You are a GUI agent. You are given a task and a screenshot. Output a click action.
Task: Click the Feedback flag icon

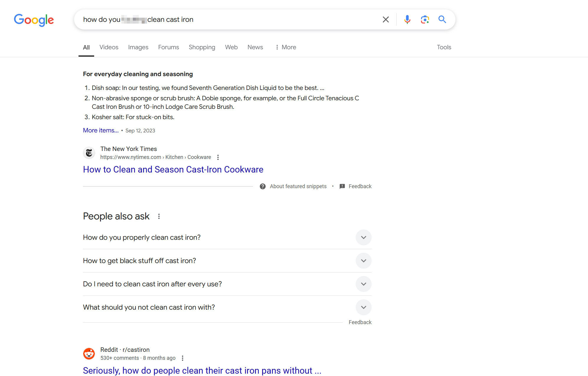point(343,186)
